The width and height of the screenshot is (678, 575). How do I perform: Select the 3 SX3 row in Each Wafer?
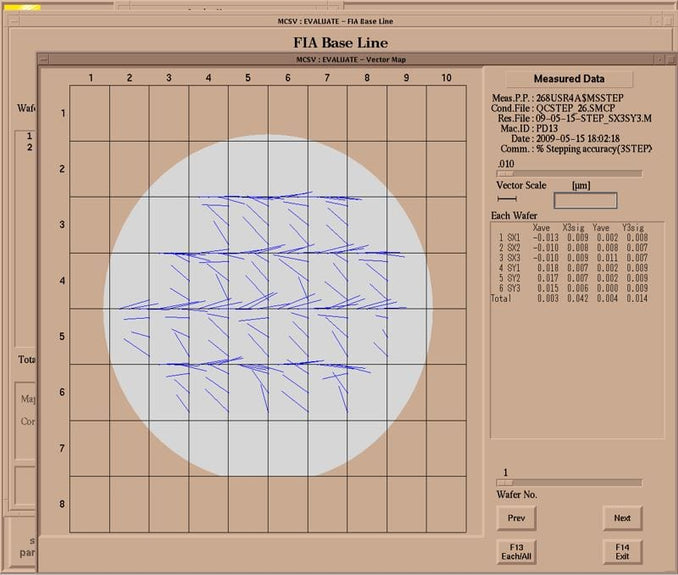(x=573, y=258)
